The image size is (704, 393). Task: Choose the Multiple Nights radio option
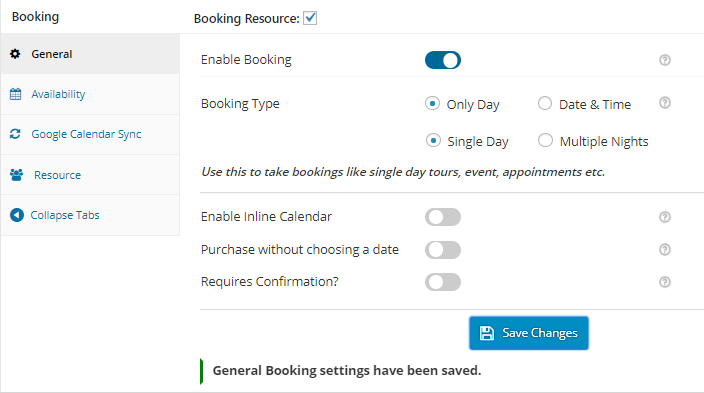tap(546, 141)
